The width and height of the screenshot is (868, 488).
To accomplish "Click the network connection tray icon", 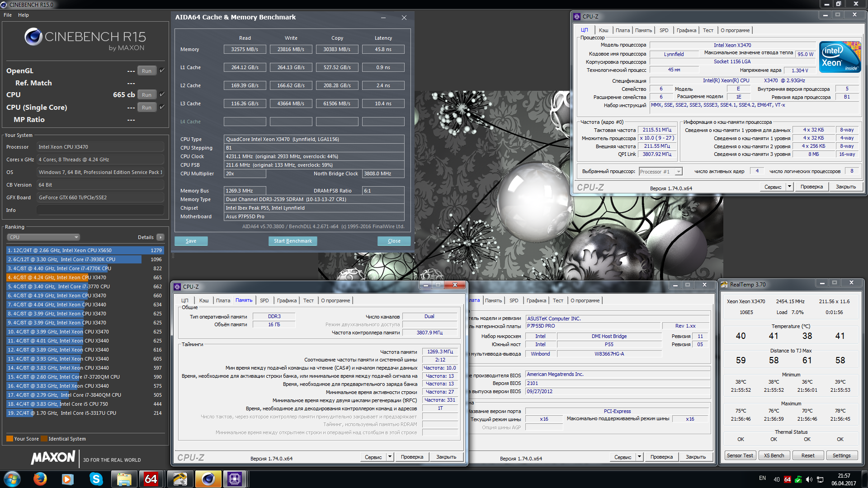I will (x=820, y=479).
